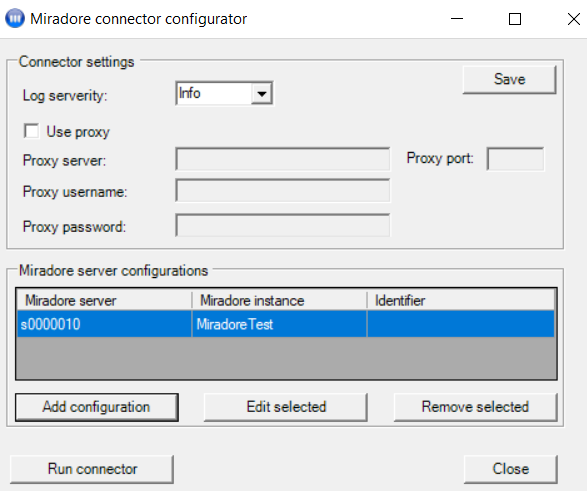Click the Close button at bottom

point(511,469)
